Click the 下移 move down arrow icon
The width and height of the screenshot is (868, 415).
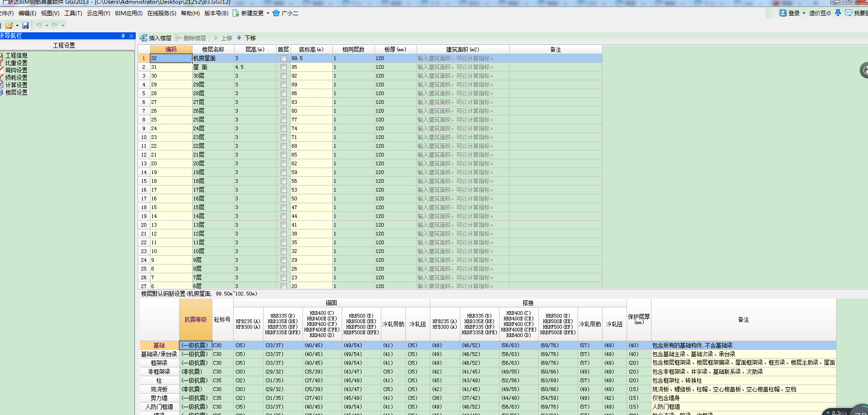[x=239, y=38]
